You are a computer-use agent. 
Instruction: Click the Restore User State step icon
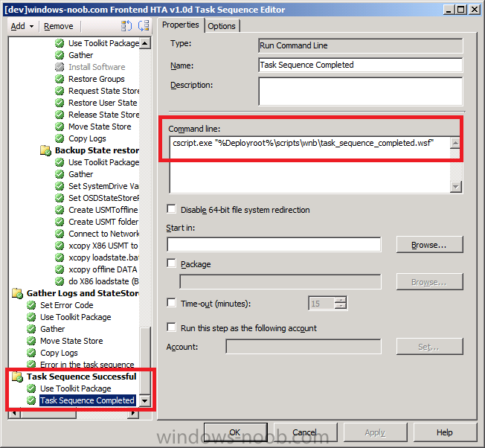coord(60,103)
